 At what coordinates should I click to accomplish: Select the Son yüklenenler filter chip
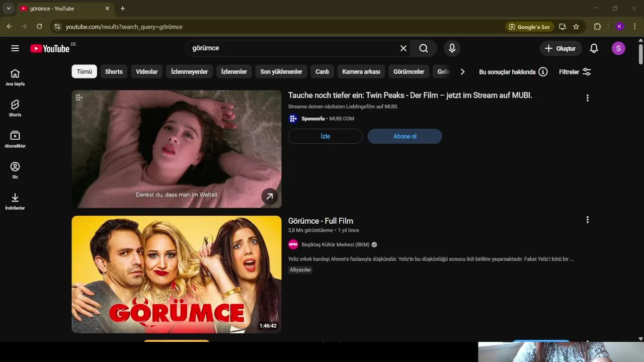point(281,71)
